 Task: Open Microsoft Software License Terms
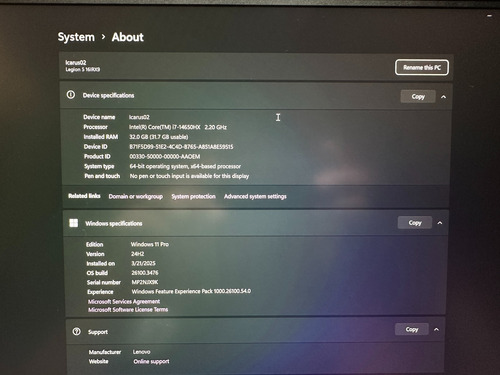(128, 310)
